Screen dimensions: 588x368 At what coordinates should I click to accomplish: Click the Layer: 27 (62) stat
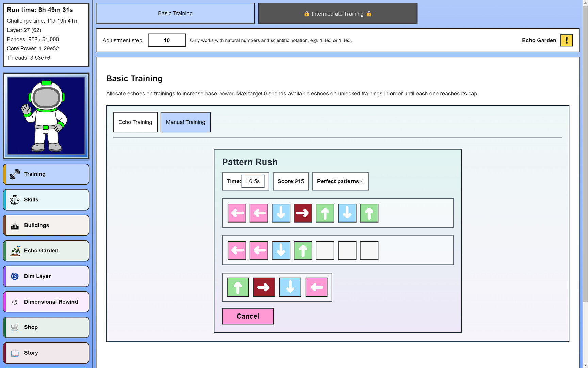pyautogui.click(x=24, y=30)
